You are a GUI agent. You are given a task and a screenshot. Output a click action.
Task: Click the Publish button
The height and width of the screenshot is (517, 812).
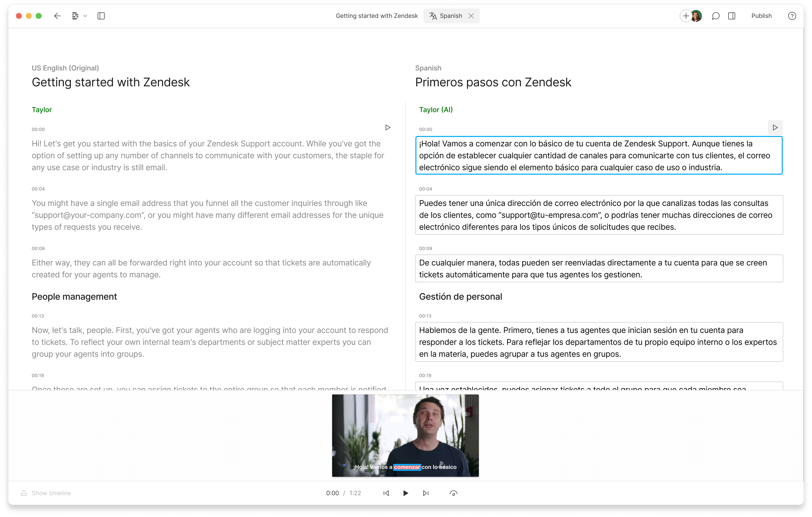761,16
